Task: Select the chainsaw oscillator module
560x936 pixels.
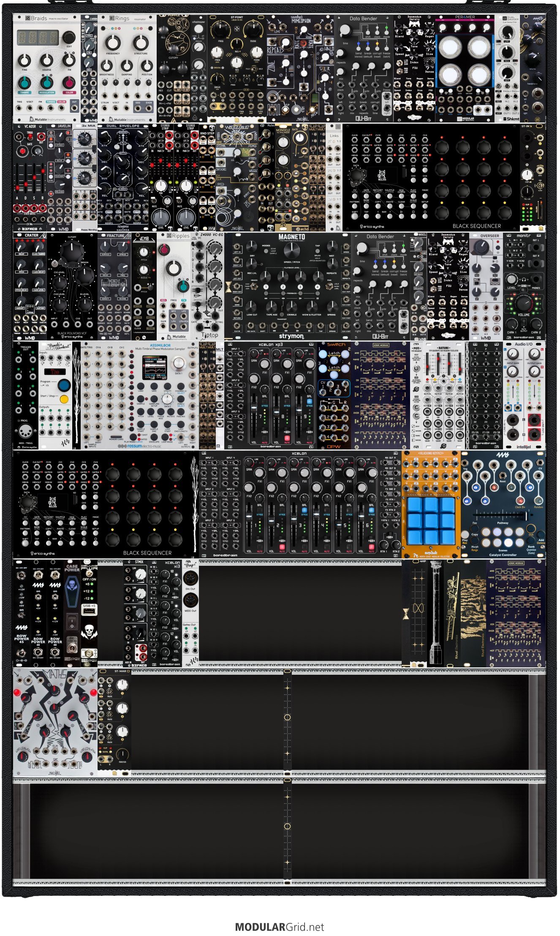Action: [198, 68]
